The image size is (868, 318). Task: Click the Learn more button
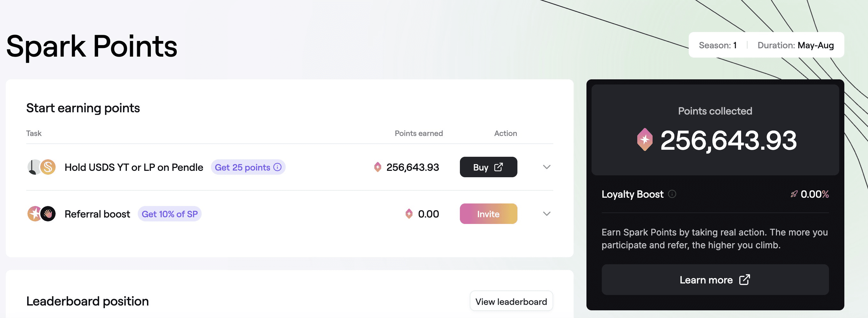(x=715, y=280)
